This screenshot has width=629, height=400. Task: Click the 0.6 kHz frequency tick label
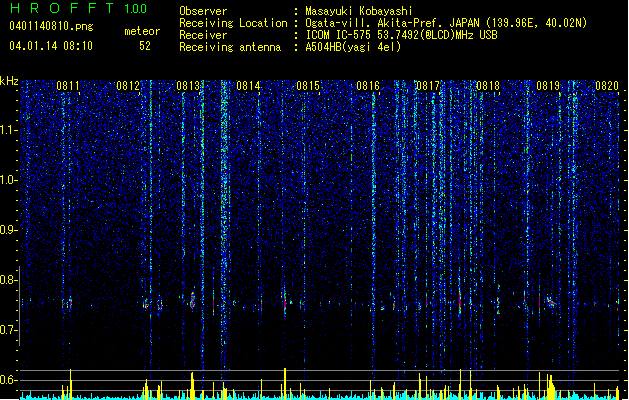tap(9, 380)
